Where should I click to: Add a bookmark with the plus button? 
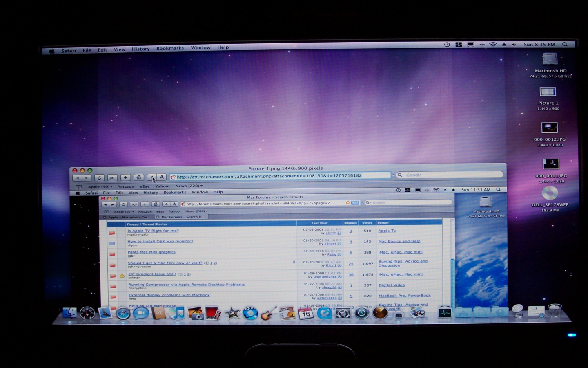pos(125,177)
